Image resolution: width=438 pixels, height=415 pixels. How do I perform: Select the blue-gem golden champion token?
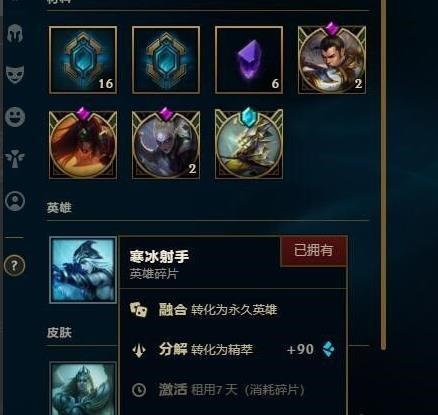(249, 143)
